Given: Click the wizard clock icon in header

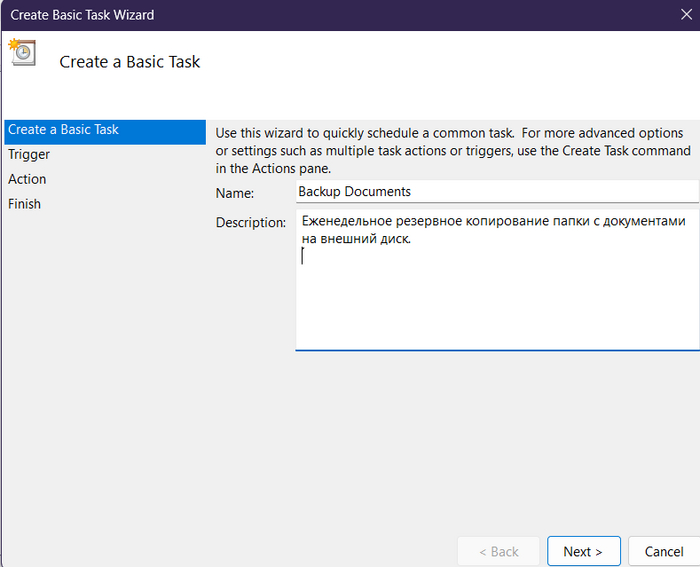Looking at the screenshot, I should 21,52.
